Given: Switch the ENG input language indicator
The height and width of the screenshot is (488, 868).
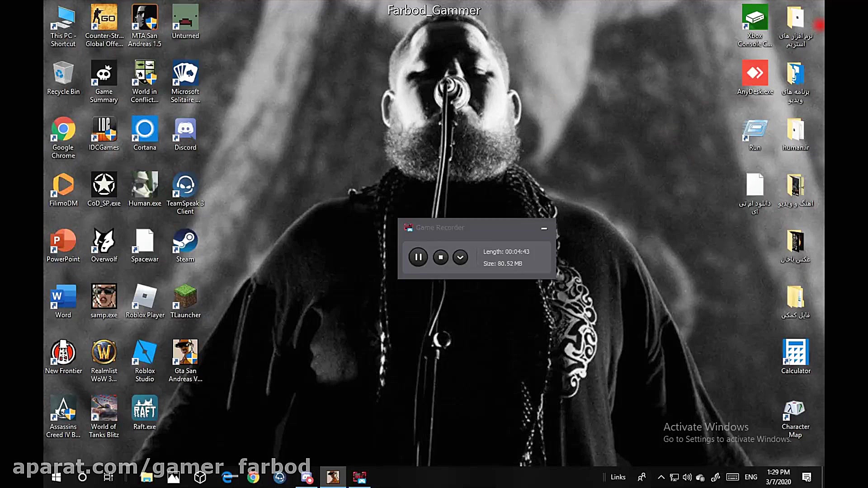Looking at the screenshot, I should [751, 477].
